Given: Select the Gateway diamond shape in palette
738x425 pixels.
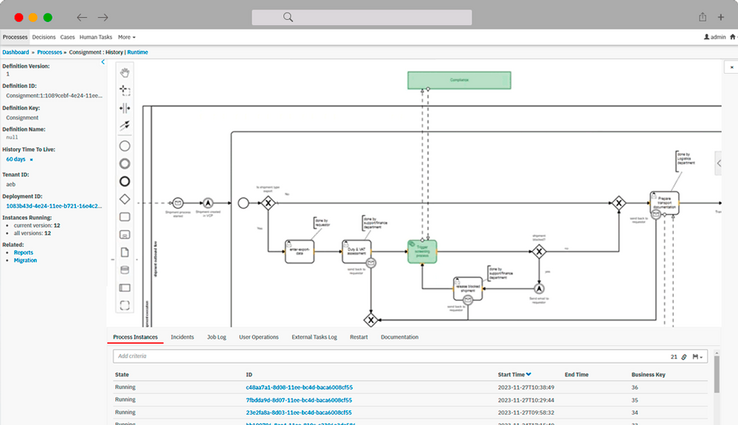Looking at the screenshot, I should click(125, 199).
